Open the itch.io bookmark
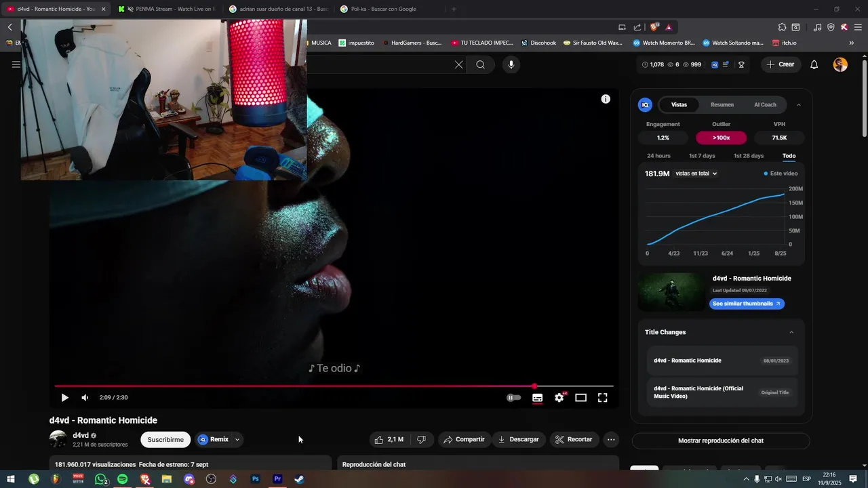This screenshot has height=488, width=868. (785, 43)
